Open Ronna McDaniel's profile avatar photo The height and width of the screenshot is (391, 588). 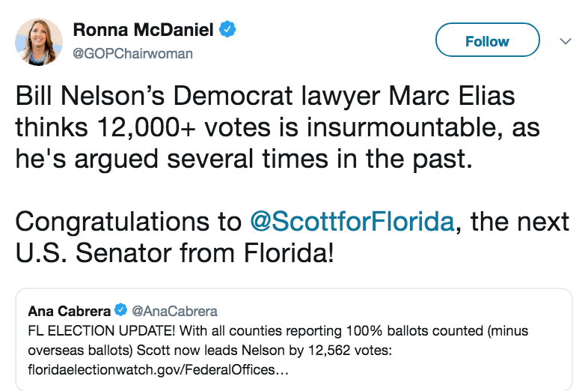pos(39,42)
